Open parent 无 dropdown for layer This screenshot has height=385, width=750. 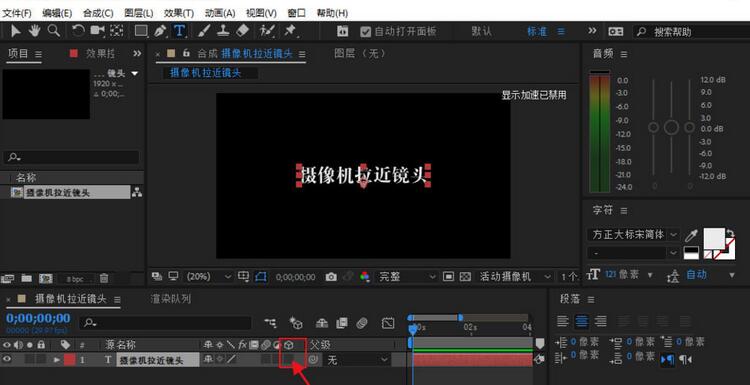(357, 360)
